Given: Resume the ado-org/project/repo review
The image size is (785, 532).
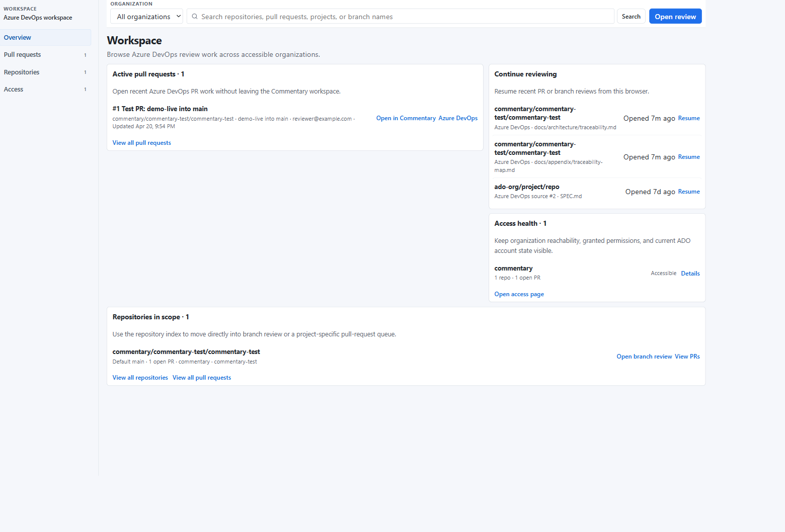Looking at the screenshot, I should [689, 192].
